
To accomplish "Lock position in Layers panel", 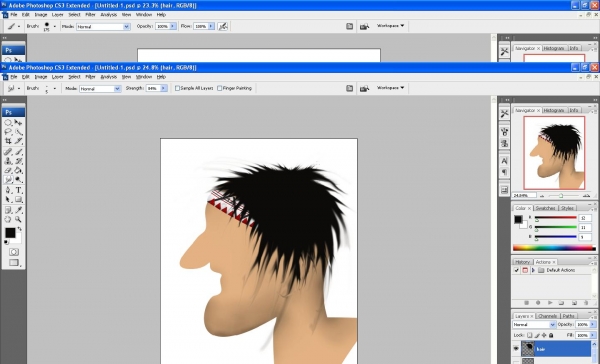I will click(x=544, y=335).
